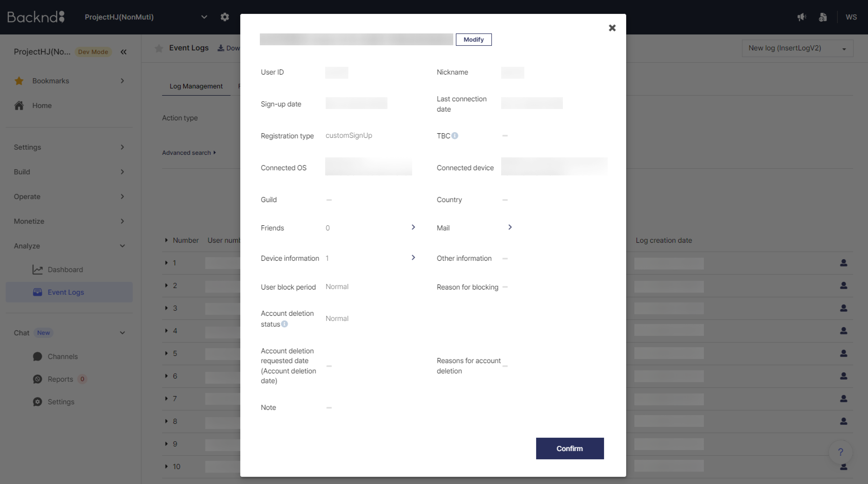This screenshot has height=484, width=868.
Task: Click user profile icon in row 2
Action: click(x=843, y=285)
